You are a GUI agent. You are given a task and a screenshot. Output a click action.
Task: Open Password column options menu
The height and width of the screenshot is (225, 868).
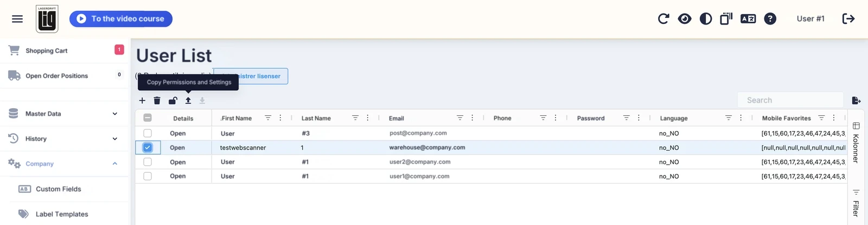coord(639,118)
